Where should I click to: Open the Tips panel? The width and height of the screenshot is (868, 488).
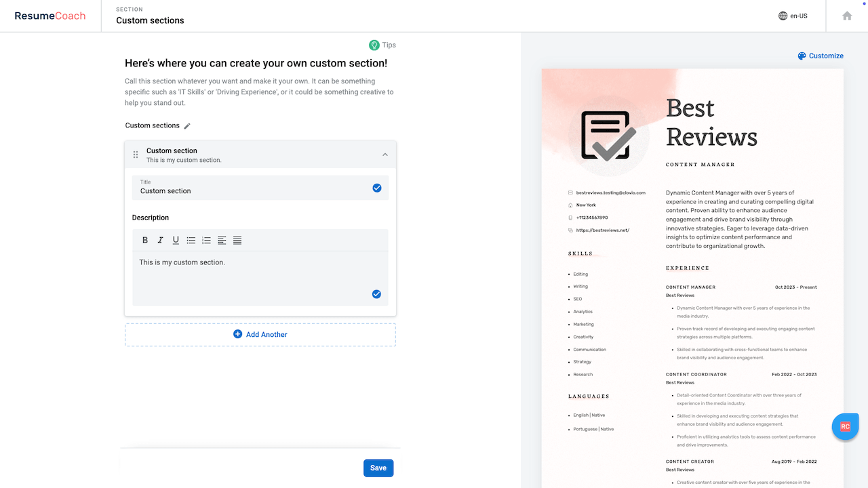click(x=382, y=45)
